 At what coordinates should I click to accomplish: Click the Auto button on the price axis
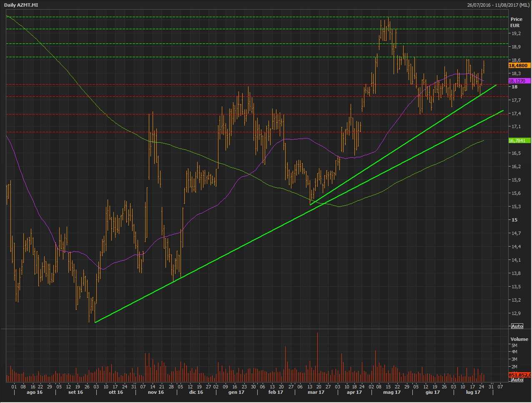tap(517, 326)
